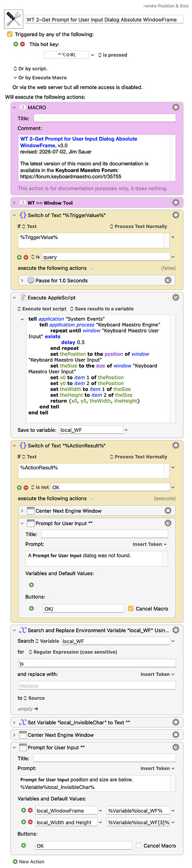192x868 pixels.
Task: Click the Replace text field
Action: pos(97,686)
